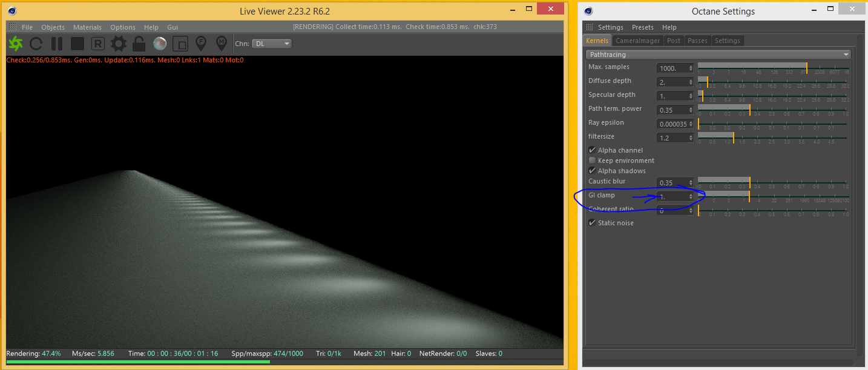Select the pick material M pin icon
This screenshot has height=370, width=868.
click(x=222, y=43)
